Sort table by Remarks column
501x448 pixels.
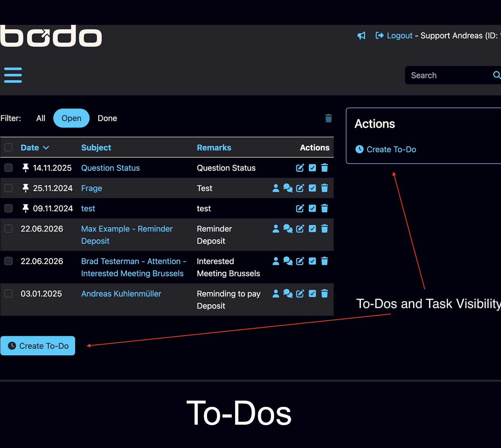(214, 148)
